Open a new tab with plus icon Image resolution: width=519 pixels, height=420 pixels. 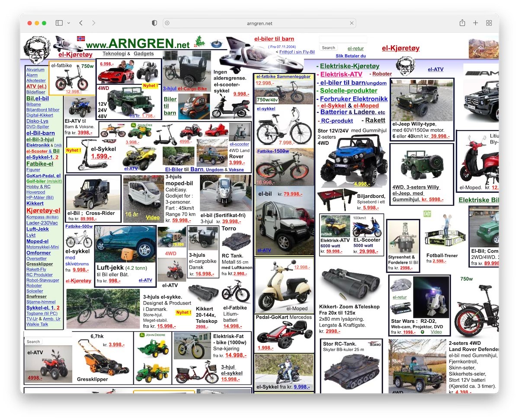(475, 23)
